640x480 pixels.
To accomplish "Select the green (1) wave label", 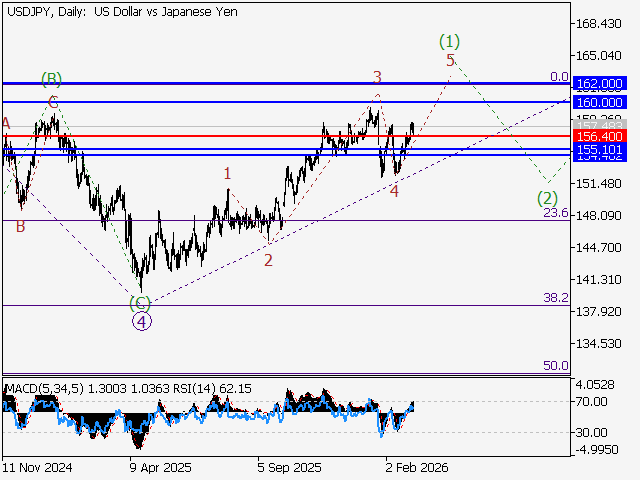I will pos(450,42).
